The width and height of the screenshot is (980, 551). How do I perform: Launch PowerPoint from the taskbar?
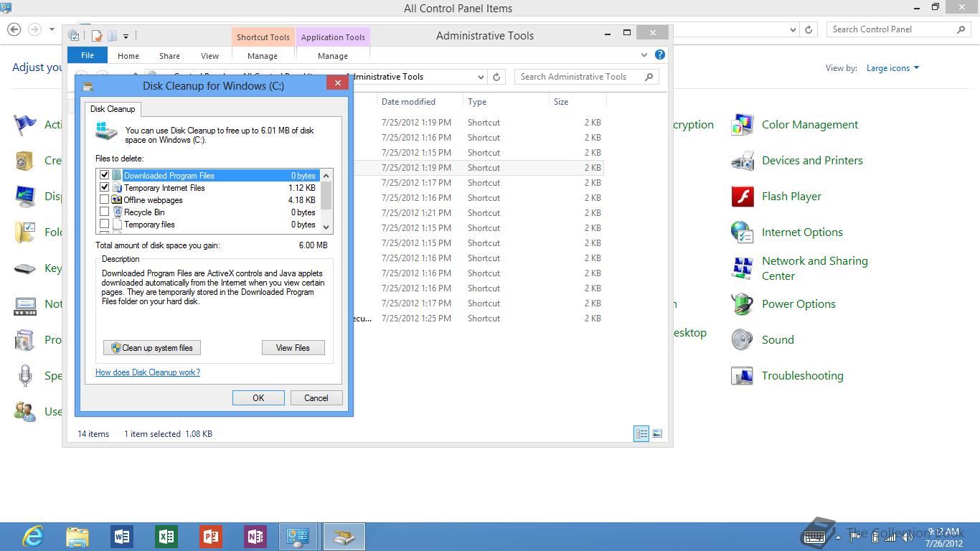[211, 537]
